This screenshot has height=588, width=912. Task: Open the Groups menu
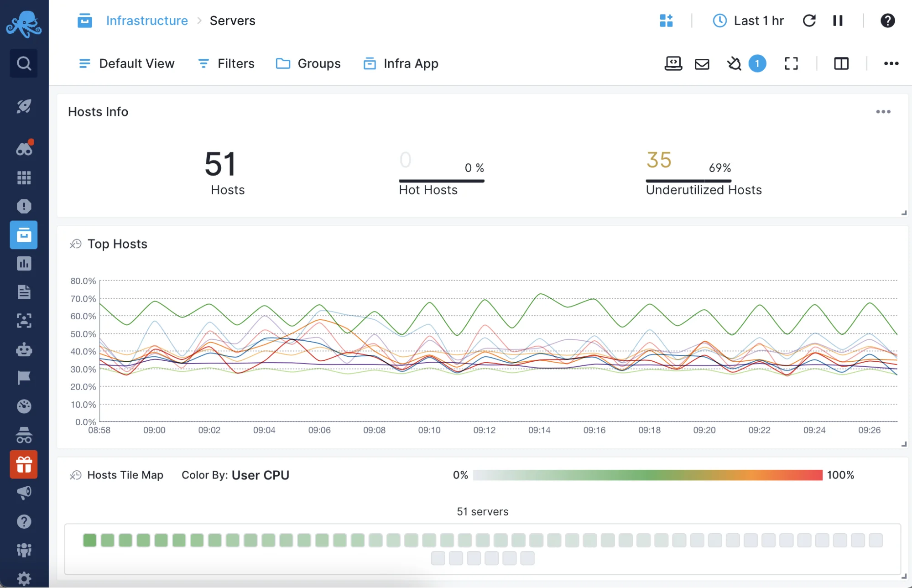pos(319,63)
